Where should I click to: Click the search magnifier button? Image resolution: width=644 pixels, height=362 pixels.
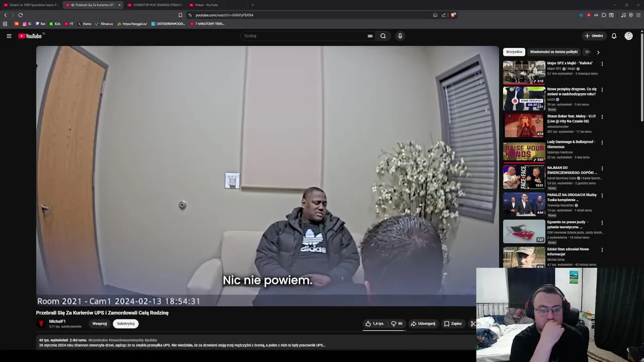coord(383,36)
